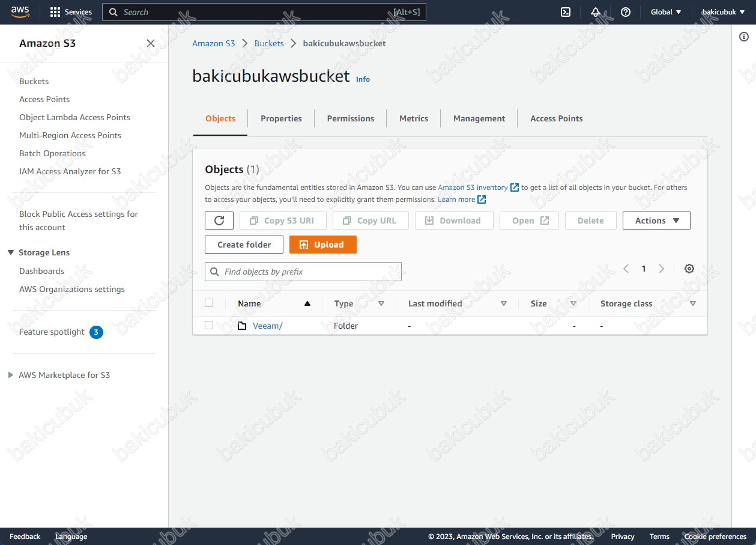
Task: Open Buckets in the sidebar
Action: pos(34,81)
